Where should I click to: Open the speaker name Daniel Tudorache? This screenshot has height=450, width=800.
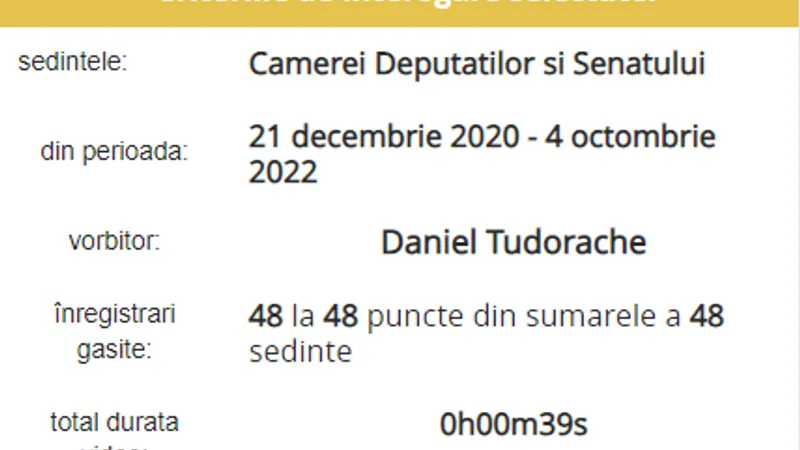pyautogui.click(x=514, y=242)
